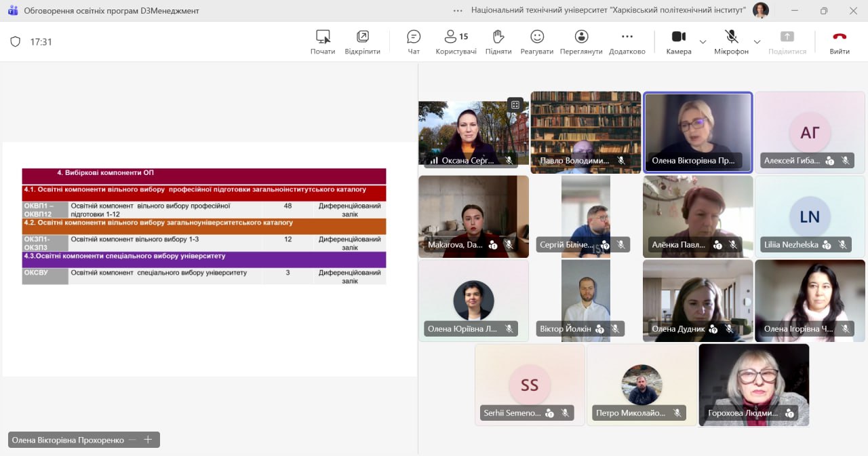Toggle the Камера camera on or off
This screenshot has width=868, height=456.
679,41
